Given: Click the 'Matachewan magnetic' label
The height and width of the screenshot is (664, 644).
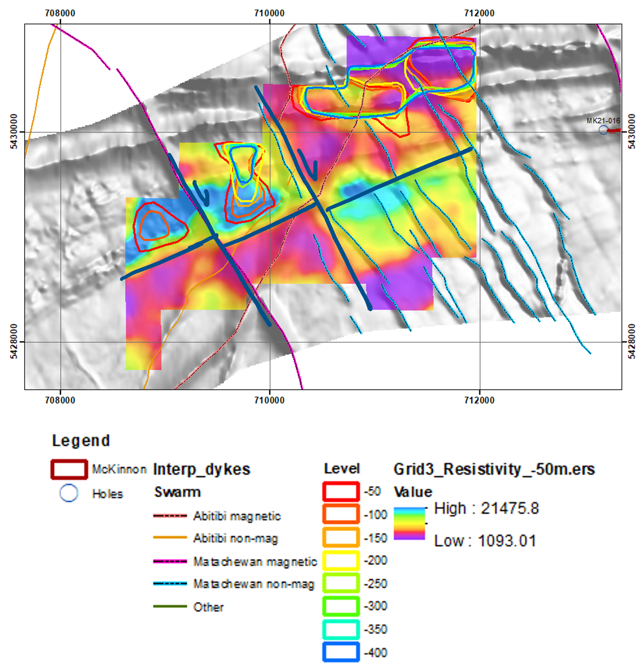Looking at the screenshot, I should [x=255, y=562].
